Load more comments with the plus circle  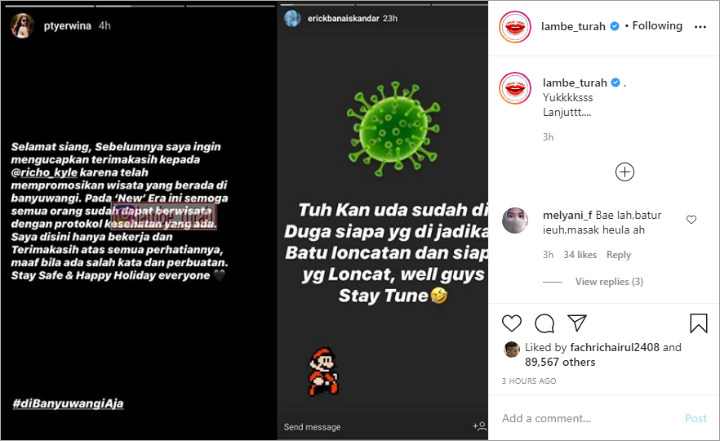pos(624,172)
